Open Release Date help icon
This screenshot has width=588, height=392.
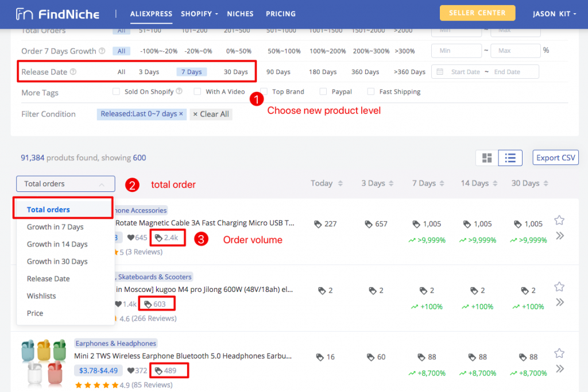(73, 71)
